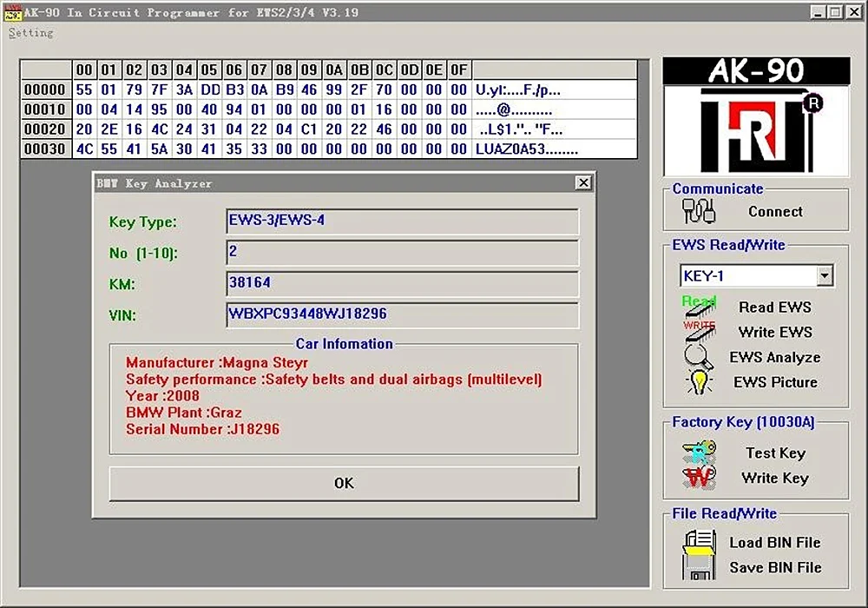The height and width of the screenshot is (608, 868).
Task: Click Save BIN File
Action: tap(775, 567)
